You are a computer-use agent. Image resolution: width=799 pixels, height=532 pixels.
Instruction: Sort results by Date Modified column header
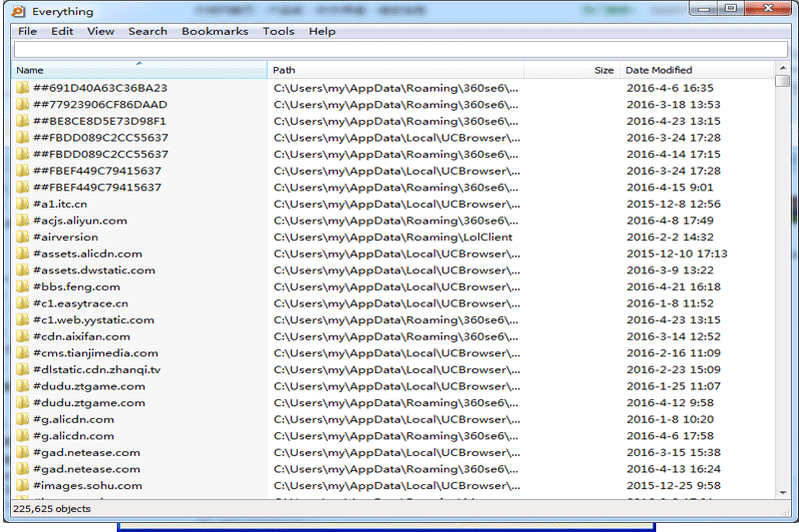[x=697, y=70]
